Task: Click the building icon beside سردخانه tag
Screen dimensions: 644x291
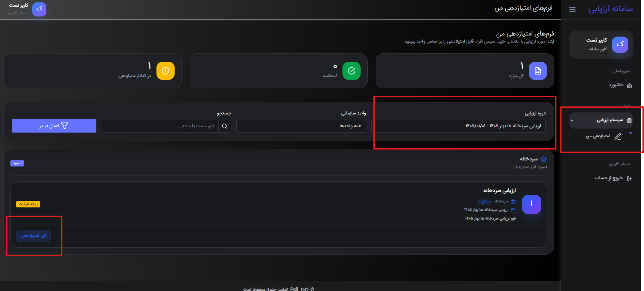Action: [513, 201]
